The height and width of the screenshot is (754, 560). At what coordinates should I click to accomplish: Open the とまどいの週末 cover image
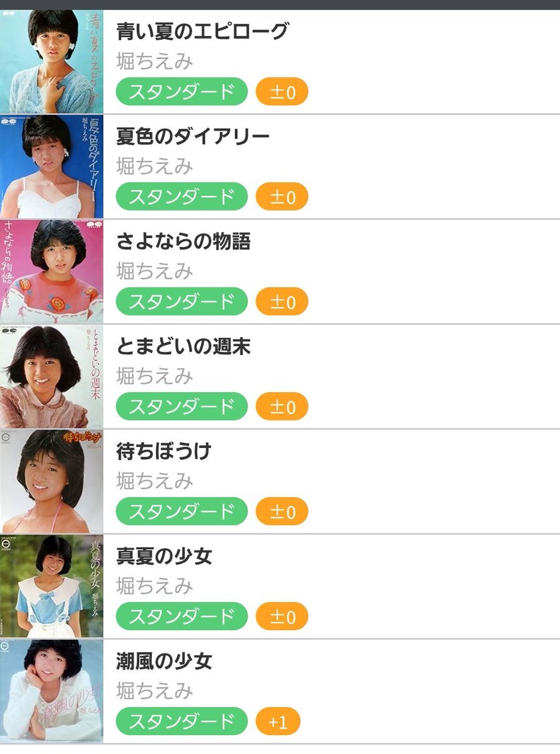pos(51,376)
